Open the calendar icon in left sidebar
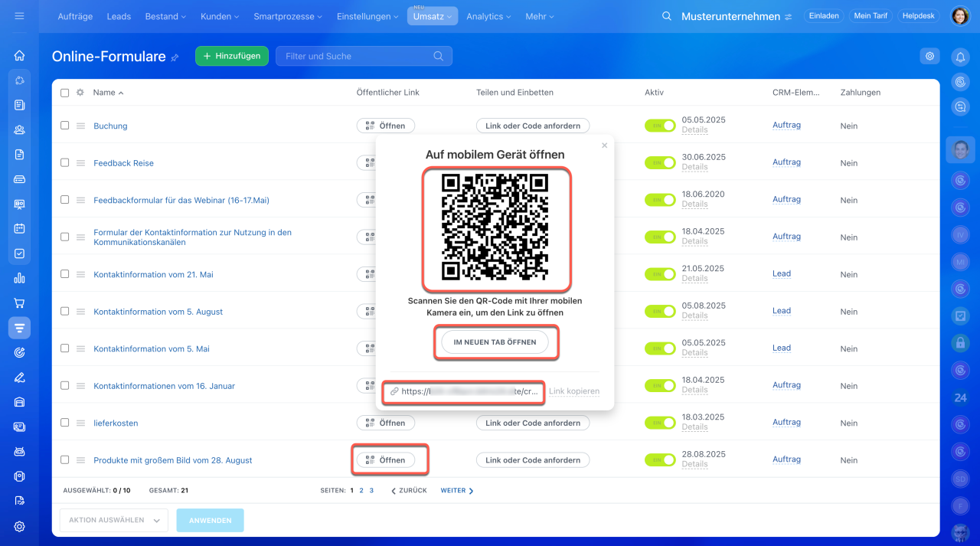The width and height of the screenshot is (980, 546). click(19, 228)
